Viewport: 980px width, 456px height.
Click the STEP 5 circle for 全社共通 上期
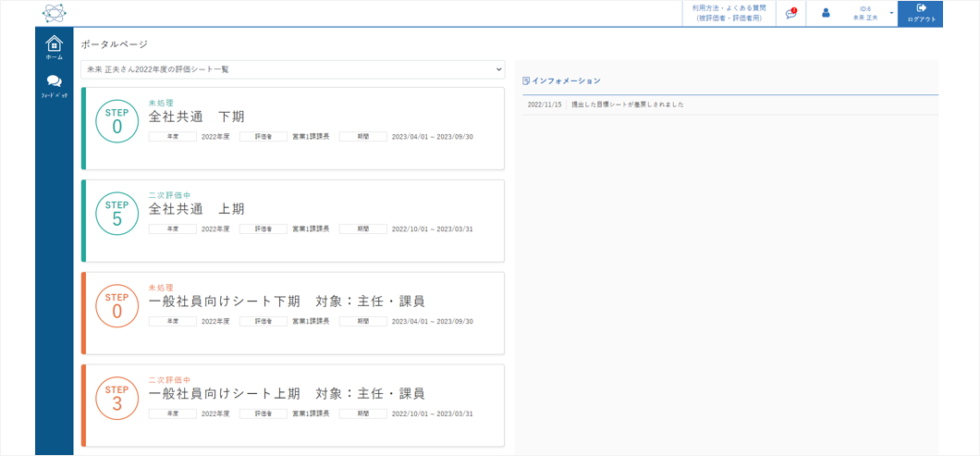(116, 214)
